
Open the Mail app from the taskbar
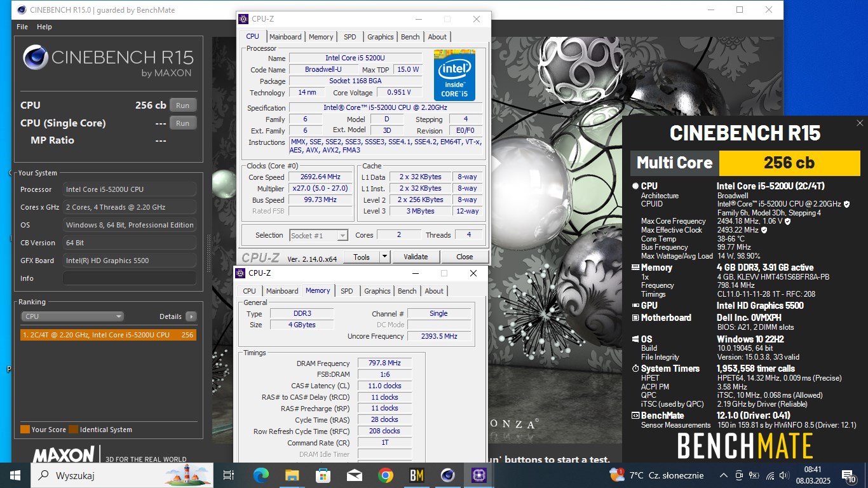(x=354, y=475)
